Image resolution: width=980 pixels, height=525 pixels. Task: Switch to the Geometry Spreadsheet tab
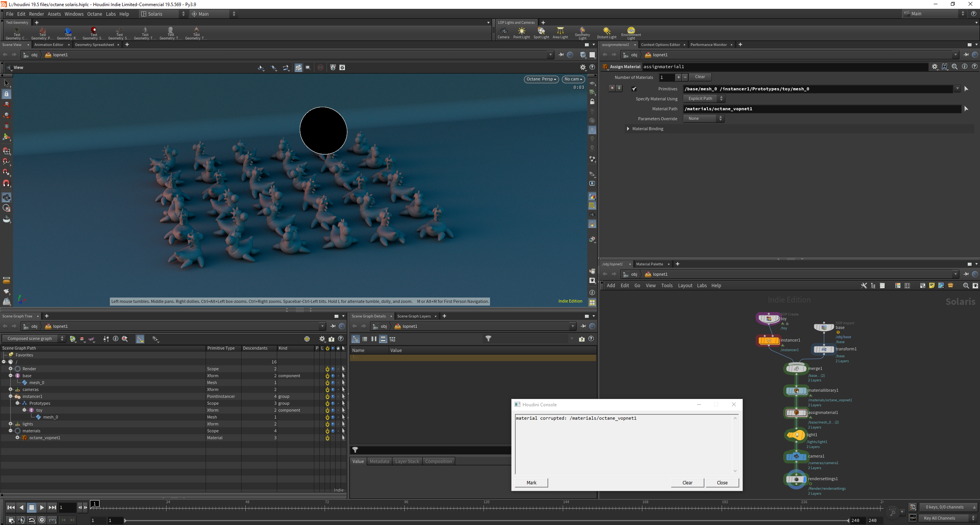[94, 45]
